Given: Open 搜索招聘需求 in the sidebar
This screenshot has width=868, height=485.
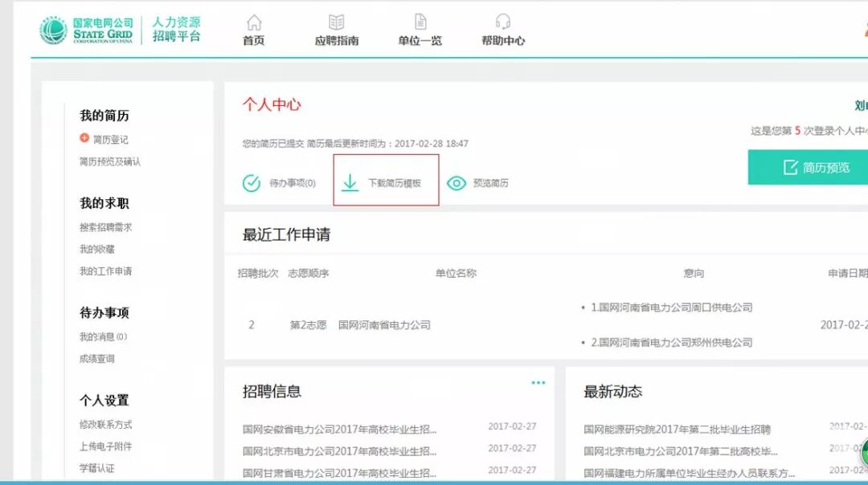Looking at the screenshot, I should (105, 227).
